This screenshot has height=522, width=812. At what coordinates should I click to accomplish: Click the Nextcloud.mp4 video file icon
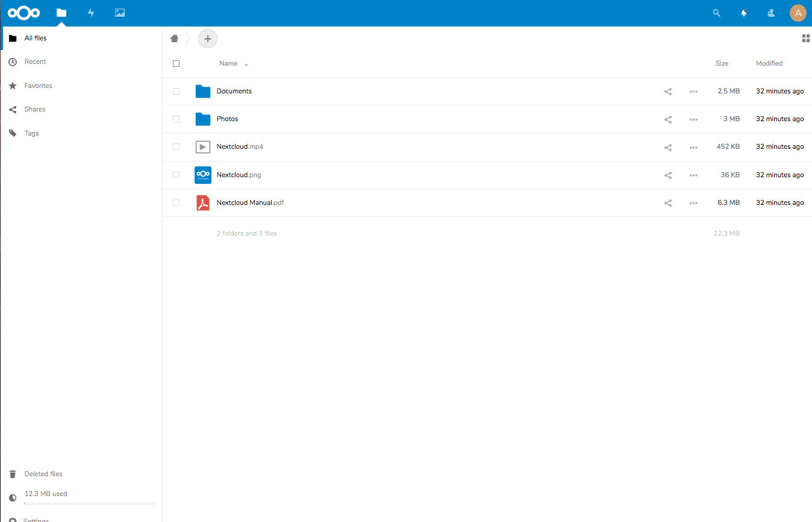coord(203,147)
